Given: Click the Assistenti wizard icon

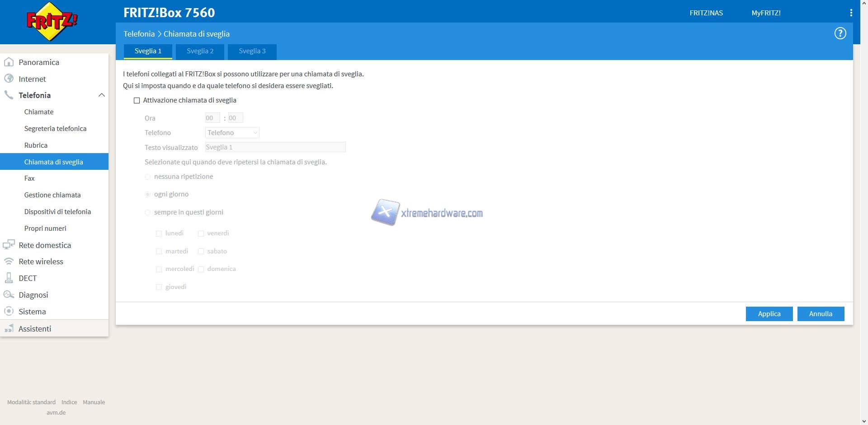Looking at the screenshot, I should pyautogui.click(x=9, y=329).
